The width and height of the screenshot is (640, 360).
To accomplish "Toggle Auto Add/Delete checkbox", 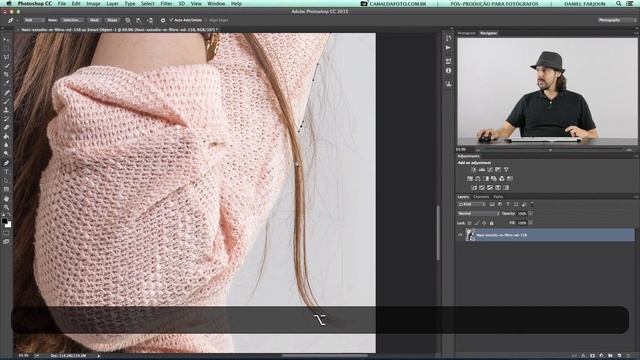I will (x=171, y=20).
